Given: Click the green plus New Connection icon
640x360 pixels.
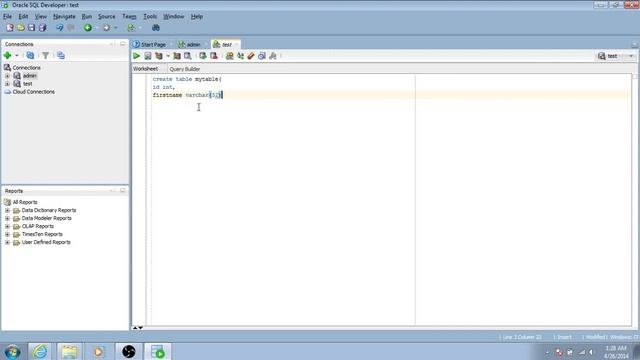Looking at the screenshot, I should (7, 55).
